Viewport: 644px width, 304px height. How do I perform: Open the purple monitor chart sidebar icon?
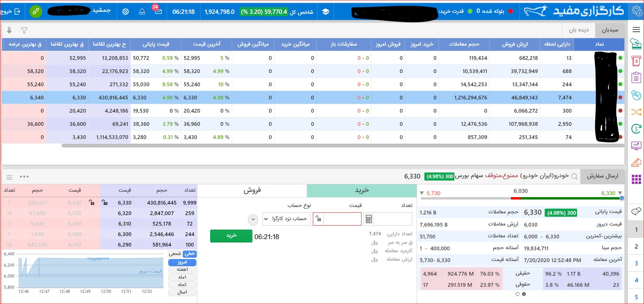[x=636, y=146]
